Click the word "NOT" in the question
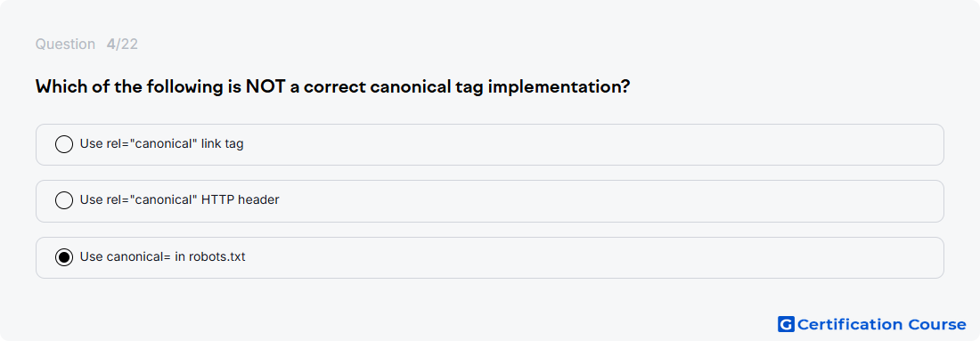This screenshot has height=341, width=980. tap(265, 86)
